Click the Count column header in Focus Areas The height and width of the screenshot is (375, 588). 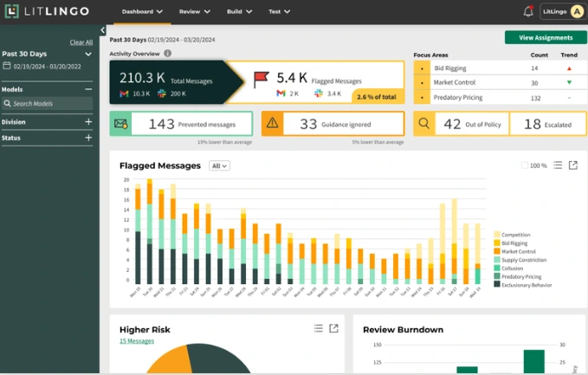[539, 55]
